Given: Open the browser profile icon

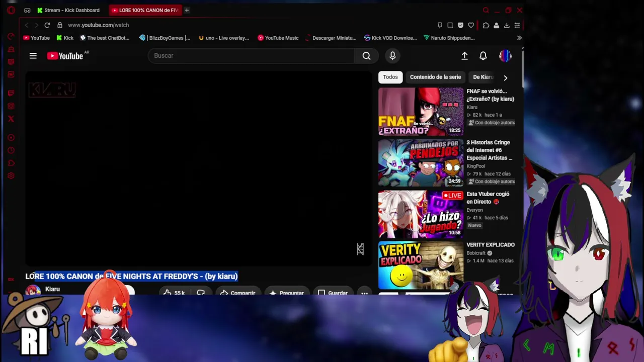Looking at the screenshot, I should [x=496, y=25].
